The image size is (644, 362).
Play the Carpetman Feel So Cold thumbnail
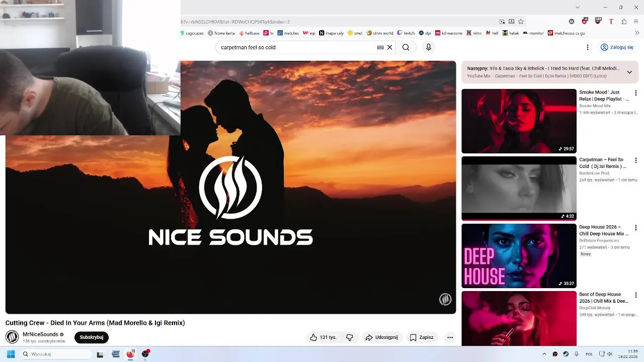coord(519,189)
